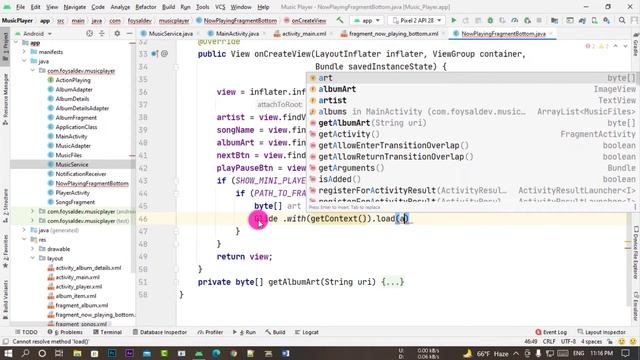The height and width of the screenshot is (360, 640).
Task: Switch to MusicService.java editor tab
Action: 170,33
